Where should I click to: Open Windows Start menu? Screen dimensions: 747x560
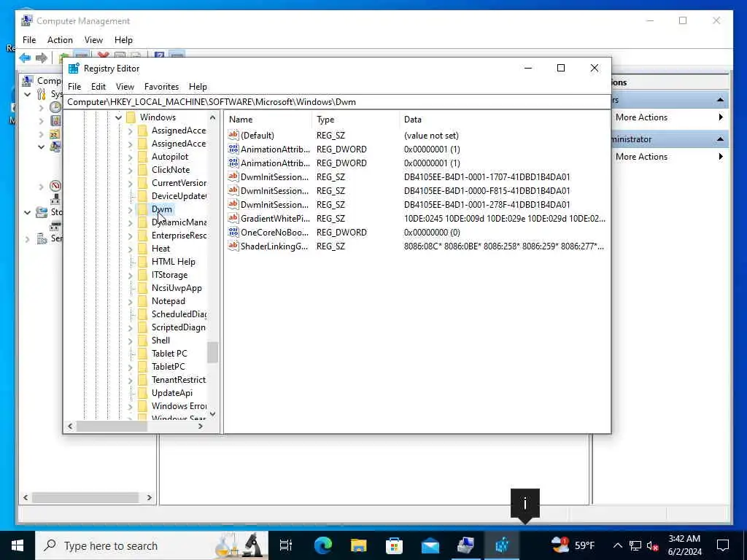[x=18, y=545]
